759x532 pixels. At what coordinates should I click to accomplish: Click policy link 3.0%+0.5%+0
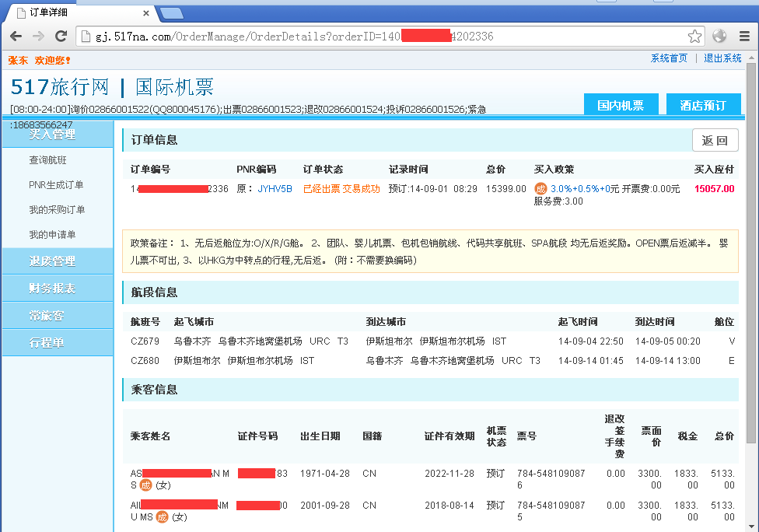[580, 189]
